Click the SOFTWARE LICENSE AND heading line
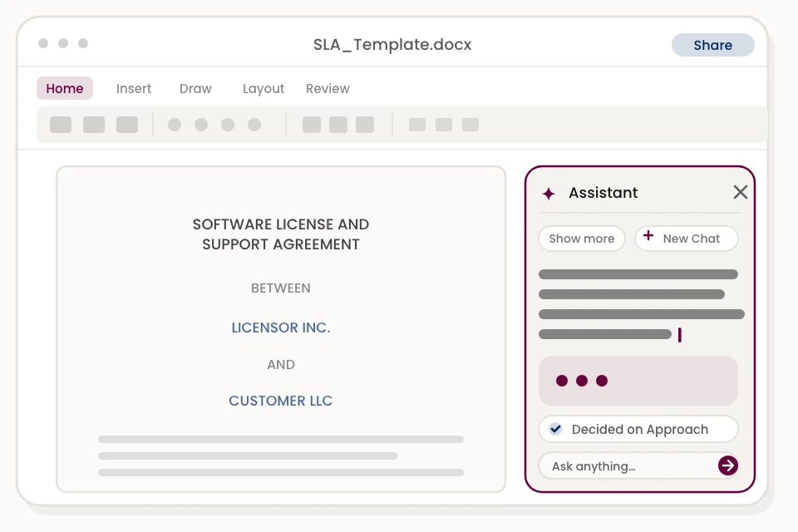 click(x=281, y=224)
